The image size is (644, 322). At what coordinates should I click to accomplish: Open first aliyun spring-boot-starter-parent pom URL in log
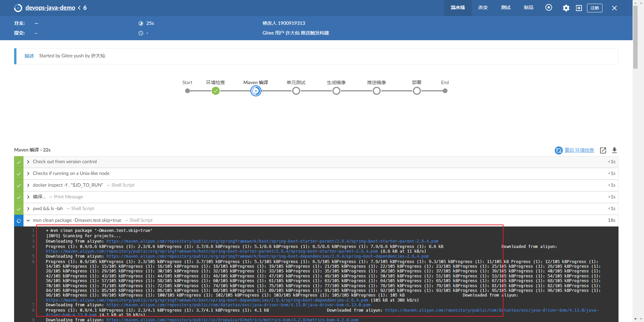click(272, 241)
